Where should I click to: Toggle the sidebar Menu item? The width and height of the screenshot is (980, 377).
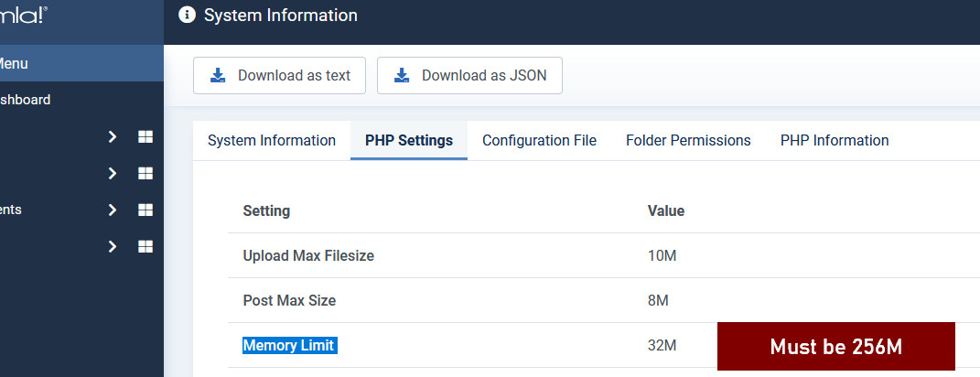click(13, 63)
